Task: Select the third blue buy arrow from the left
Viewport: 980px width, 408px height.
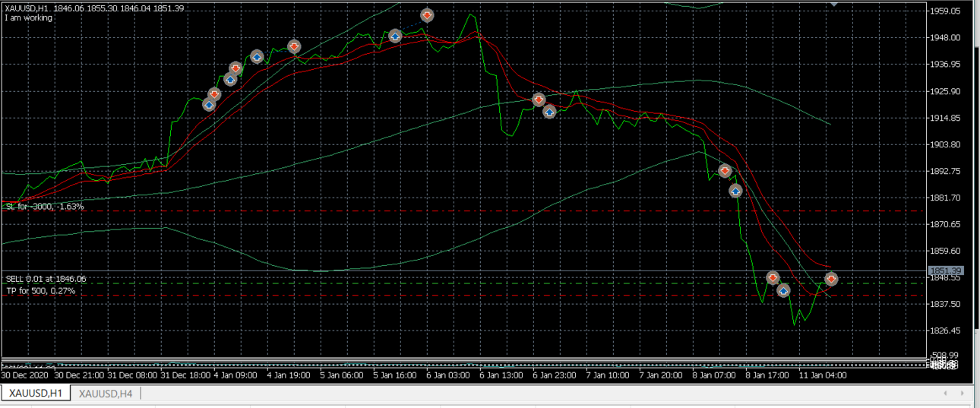Action: [257, 56]
